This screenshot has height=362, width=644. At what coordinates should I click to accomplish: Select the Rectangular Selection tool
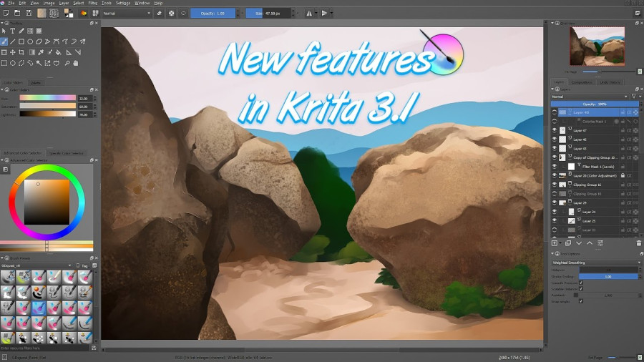(4, 63)
